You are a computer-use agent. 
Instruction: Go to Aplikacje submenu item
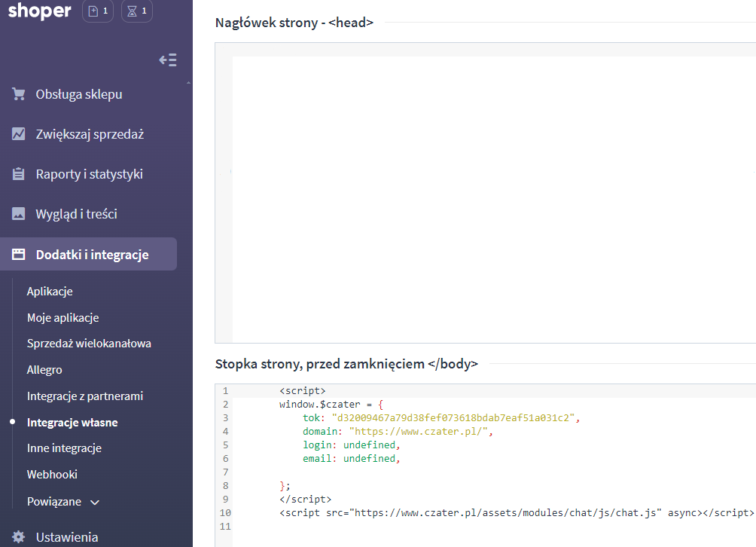(x=50, y=292)
